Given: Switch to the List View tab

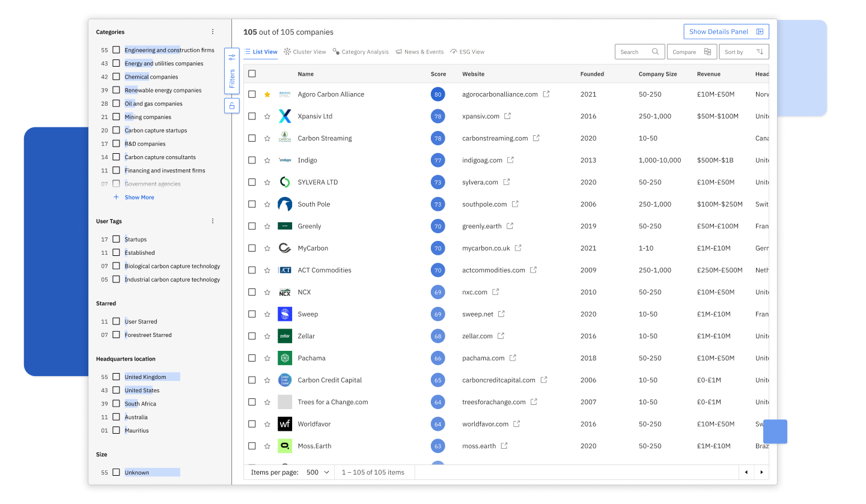Looking at the screenshot, I should [x=261, y=52].
